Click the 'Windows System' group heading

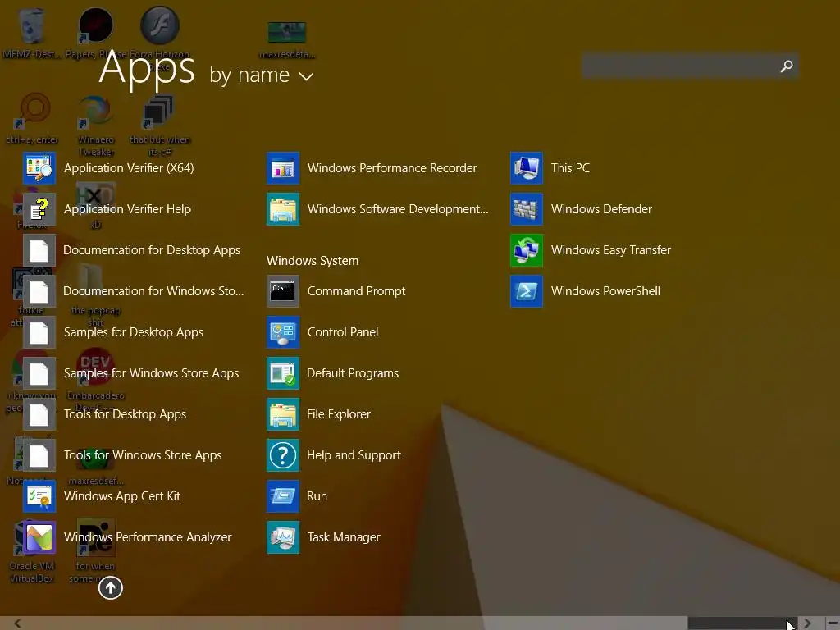pyautogui.click(x=313, y=261)
